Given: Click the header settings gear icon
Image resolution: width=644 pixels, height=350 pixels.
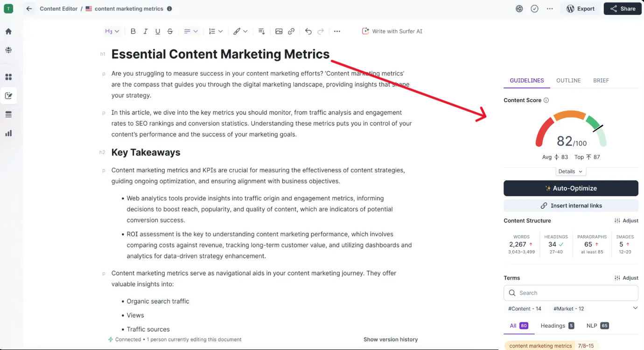Looking at the screenshot, I should 519,8.
